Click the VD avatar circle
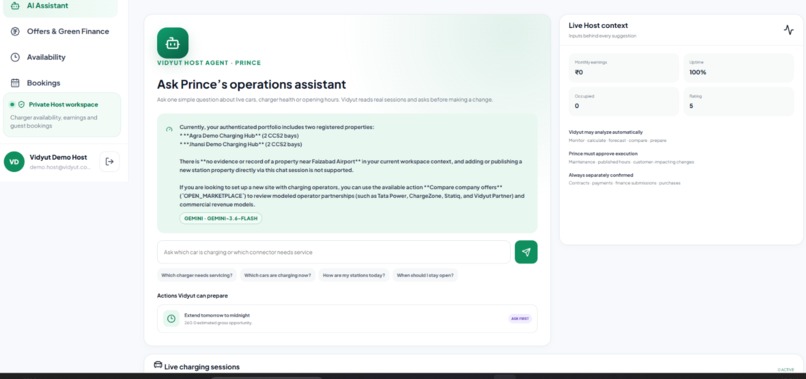The image size is (806, 379). point(14,161)
